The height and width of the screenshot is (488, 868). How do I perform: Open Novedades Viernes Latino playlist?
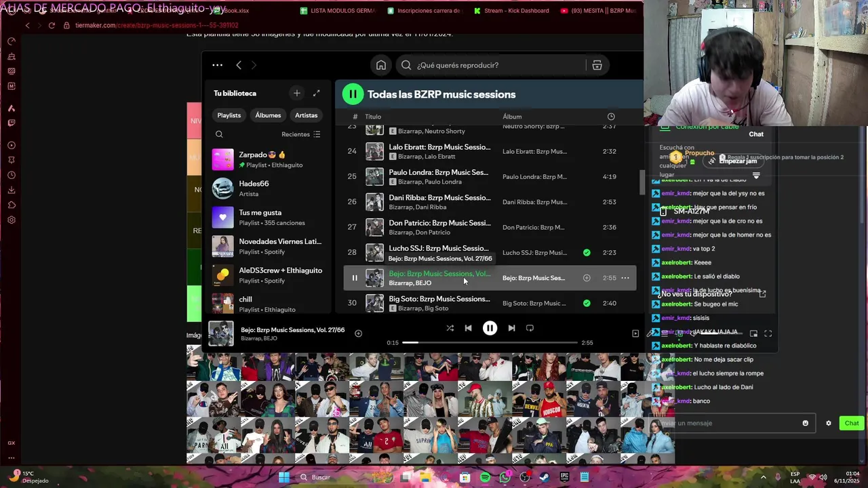coord(268,246)
